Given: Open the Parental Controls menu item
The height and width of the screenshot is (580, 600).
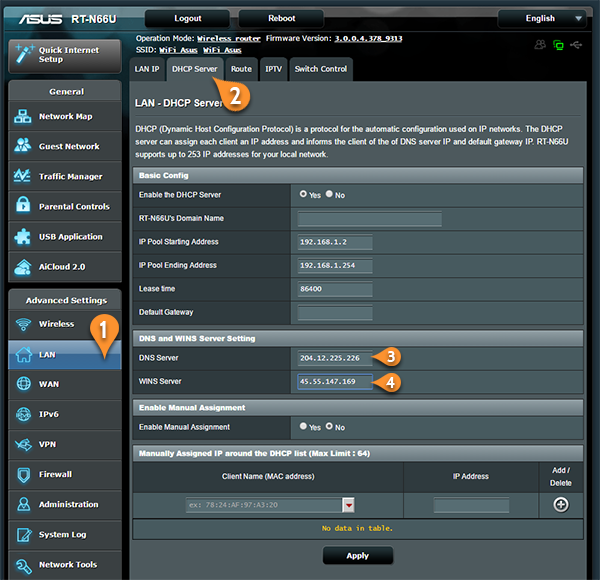Looking at the screenshot, I should coord(65,207).
